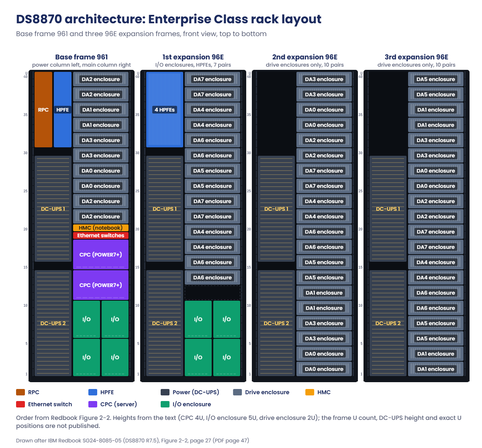Click the red Ethernet switch legend swatch
This screenshot has width=482, height=448.
coord(20,404)
